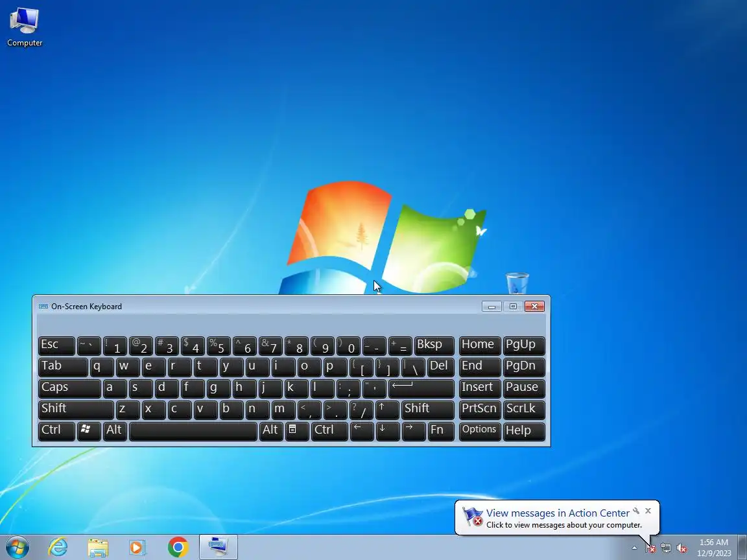Click the Home key
747x560 pixels.
point(480,345)
